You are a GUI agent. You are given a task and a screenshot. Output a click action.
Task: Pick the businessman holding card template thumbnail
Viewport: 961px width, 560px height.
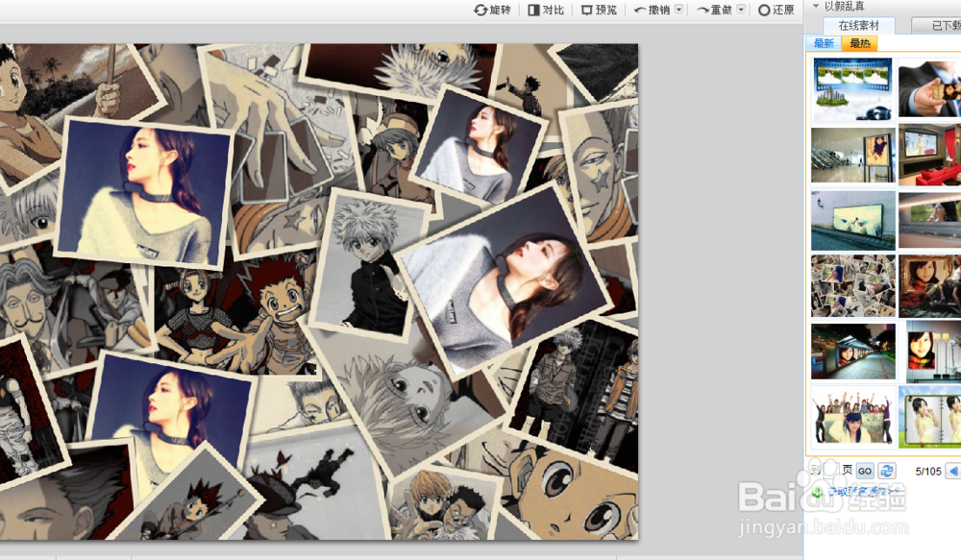point(929,88)
